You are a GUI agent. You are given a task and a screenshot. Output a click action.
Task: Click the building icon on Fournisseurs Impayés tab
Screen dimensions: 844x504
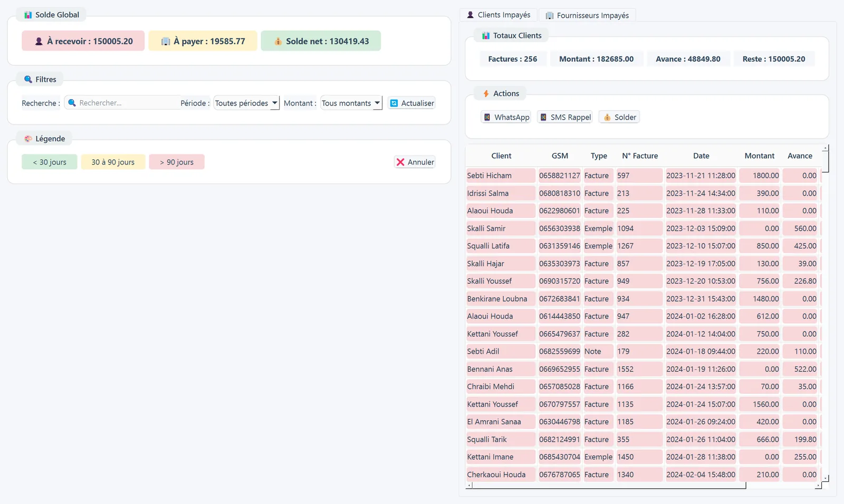549,15
